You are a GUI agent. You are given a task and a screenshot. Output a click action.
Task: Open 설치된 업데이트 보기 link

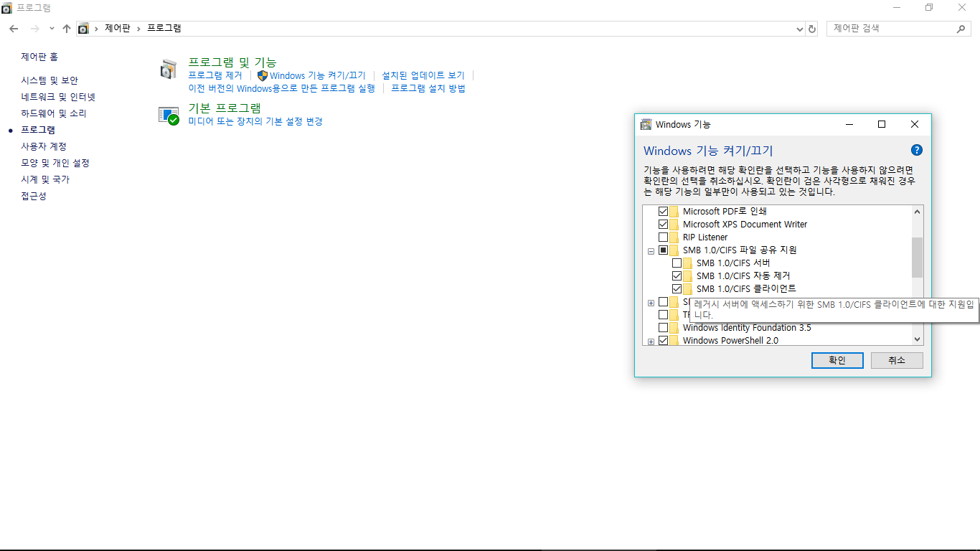point(423,75)
